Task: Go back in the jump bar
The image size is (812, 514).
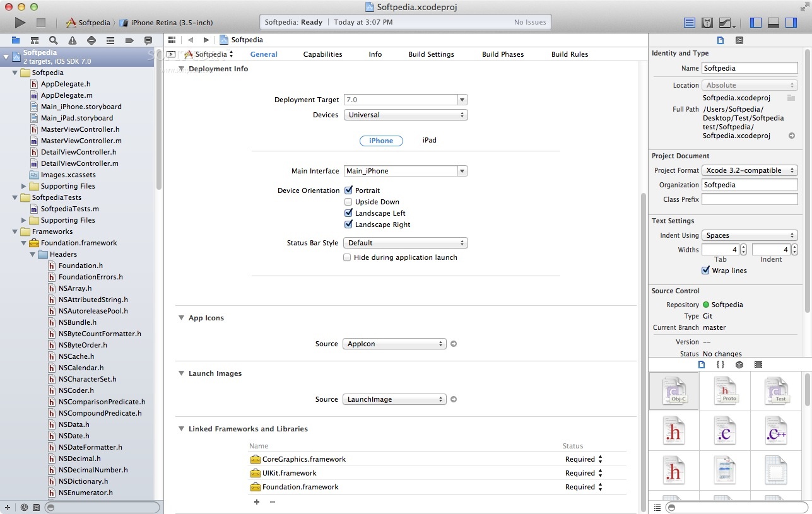Action: (x=191, y=40)
